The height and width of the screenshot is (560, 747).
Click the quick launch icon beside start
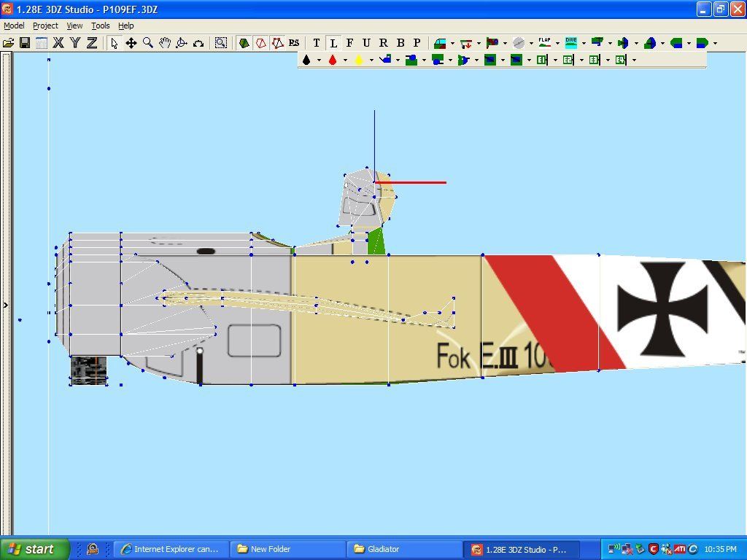pyautogui.click(x=93, y=549)
